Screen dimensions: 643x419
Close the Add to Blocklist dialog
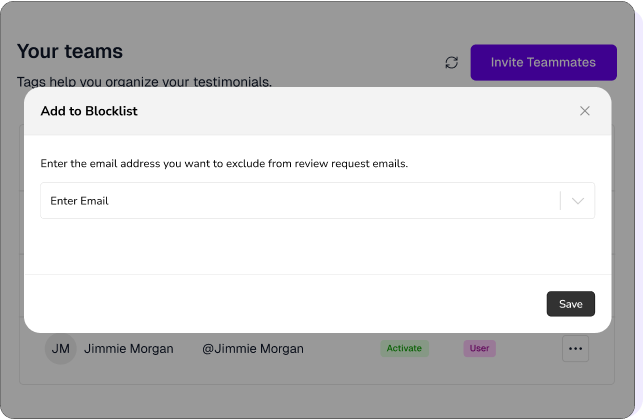585,111
